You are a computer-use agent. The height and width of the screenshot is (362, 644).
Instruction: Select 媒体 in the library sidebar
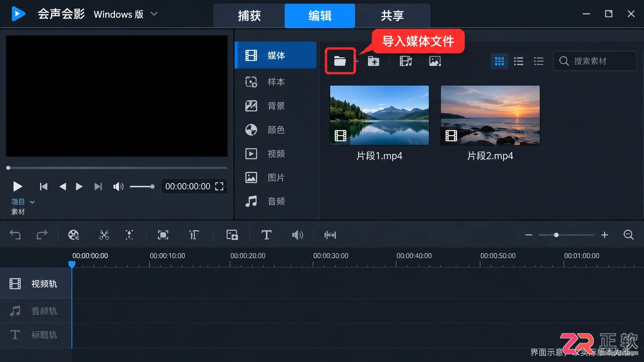pos(276,55)
